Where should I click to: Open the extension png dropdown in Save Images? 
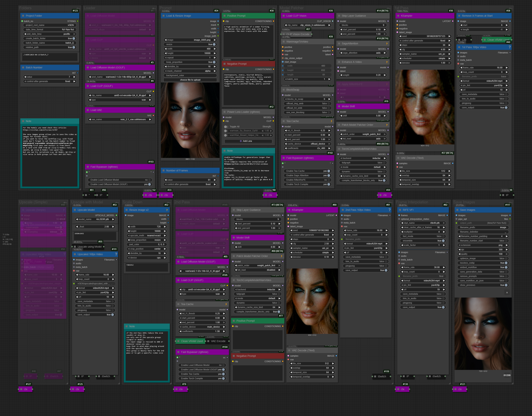483,245
